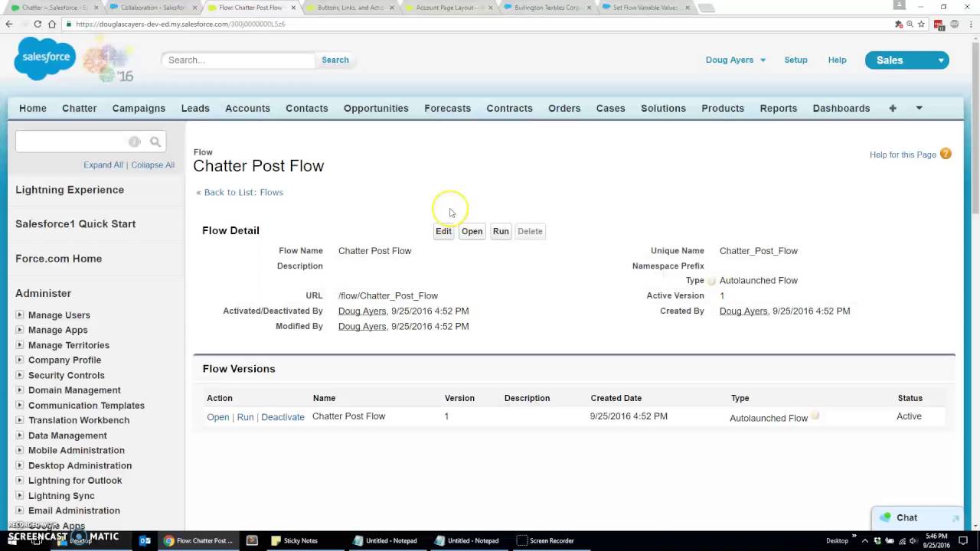
Task: Close the Chatter Post Flow browser tab
Action: pos(292,8)
